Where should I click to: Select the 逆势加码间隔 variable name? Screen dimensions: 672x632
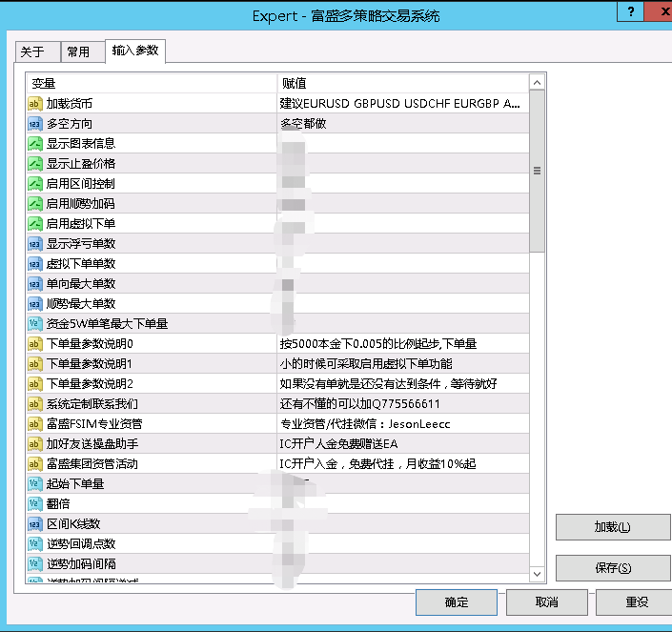click(x=81, y=564)
